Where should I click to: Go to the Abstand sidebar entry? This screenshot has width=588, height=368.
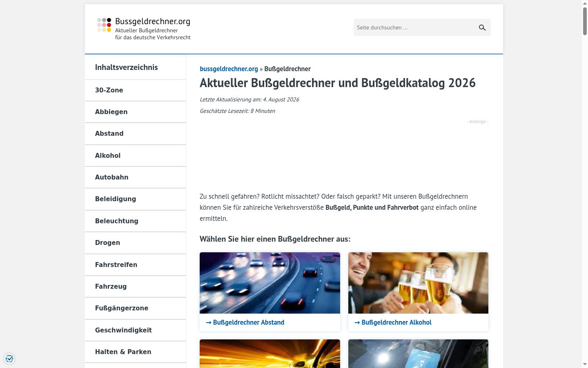click(x=135, y=134)
